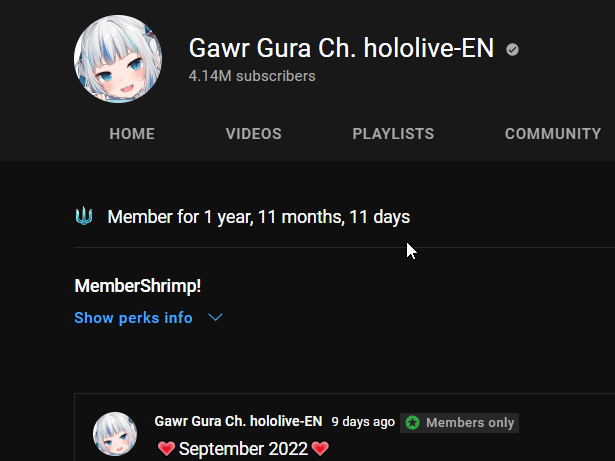Click the 4.14M subscribers count
615x461 pixels.
pos(252,76)
